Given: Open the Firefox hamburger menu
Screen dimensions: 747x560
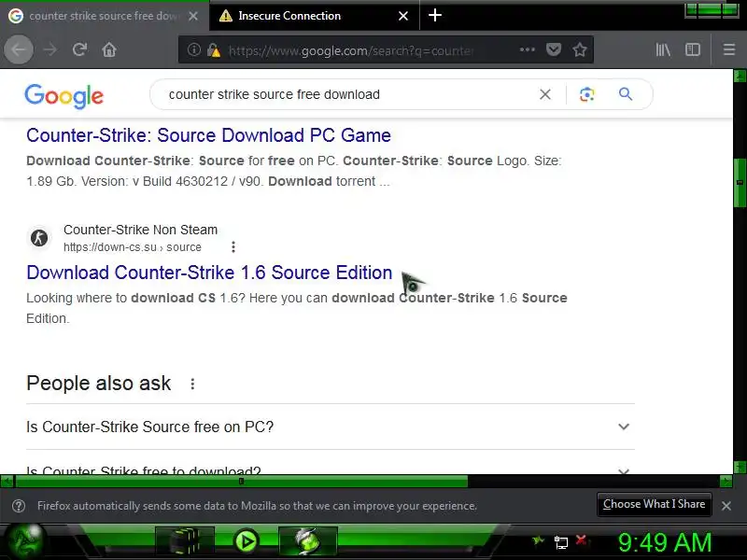Looking at the screenshot, I should [x=729, y=49].
